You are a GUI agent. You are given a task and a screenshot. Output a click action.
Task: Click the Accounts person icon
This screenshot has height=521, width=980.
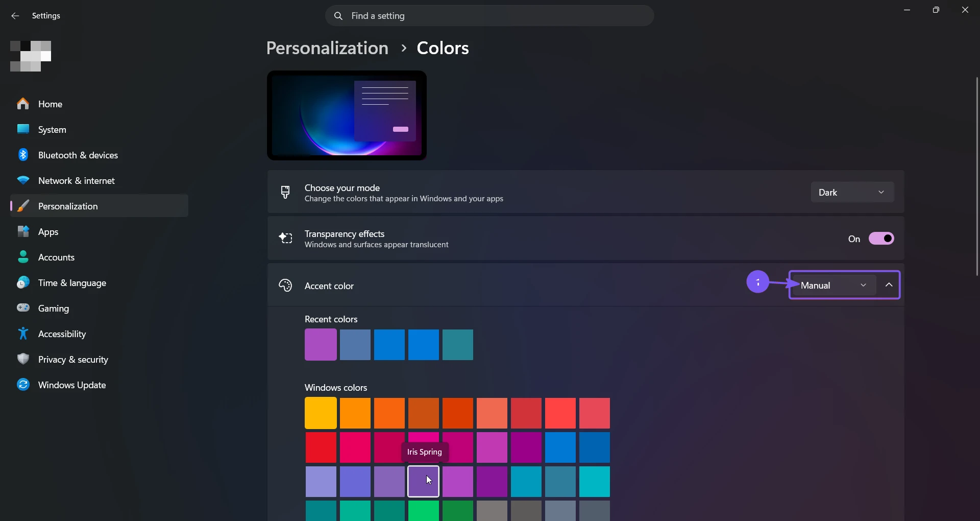click(23, 257)
